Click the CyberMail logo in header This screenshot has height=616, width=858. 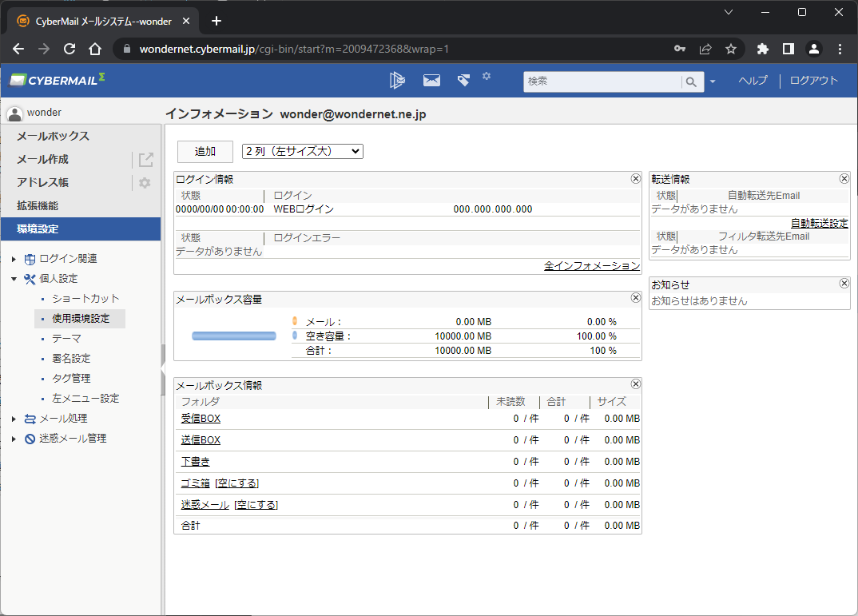[x=57, y=81]
